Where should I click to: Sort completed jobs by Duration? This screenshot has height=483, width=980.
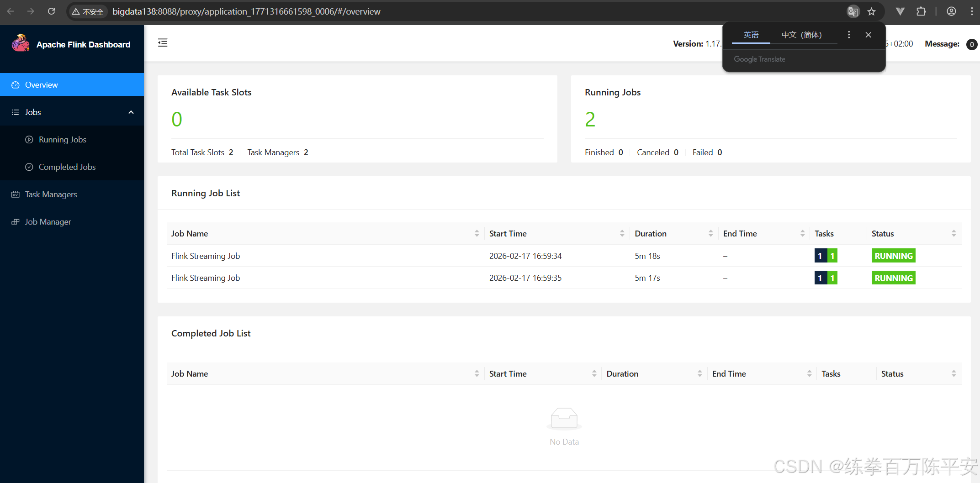tap(699, 373)
